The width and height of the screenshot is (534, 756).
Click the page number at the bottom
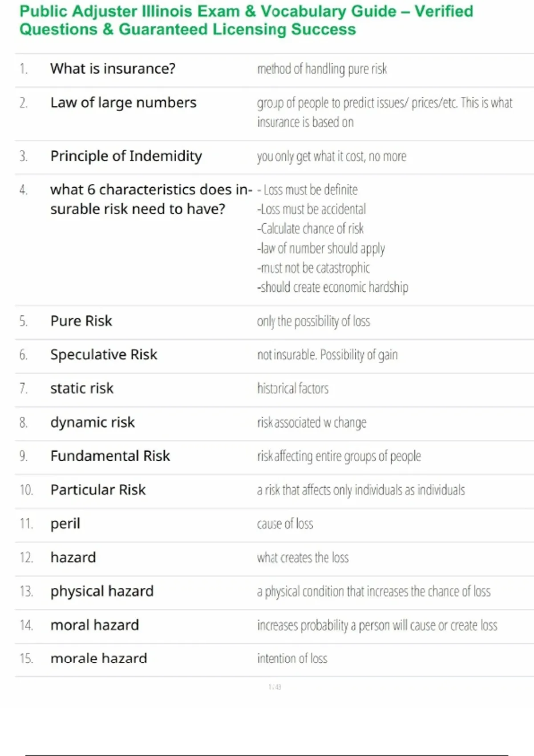(x=275, y=687)
